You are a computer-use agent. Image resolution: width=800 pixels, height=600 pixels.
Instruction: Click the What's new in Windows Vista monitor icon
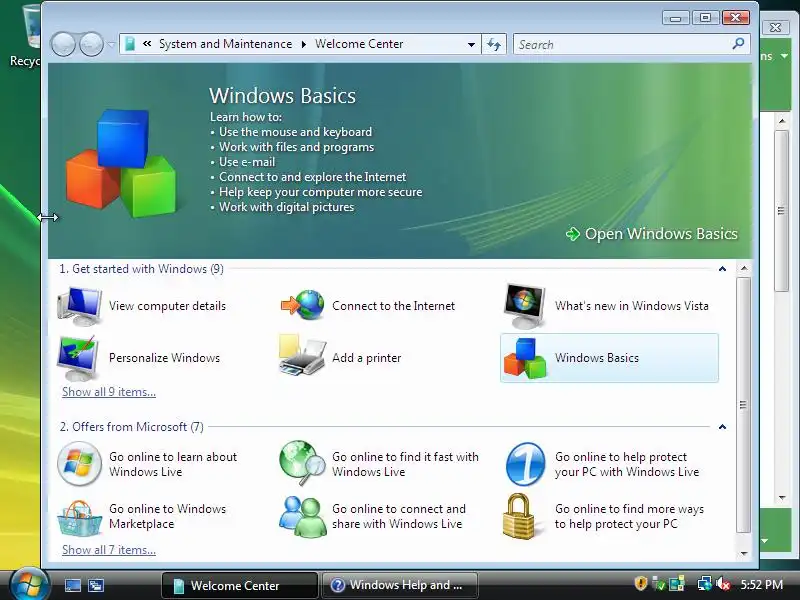point(524,306)
